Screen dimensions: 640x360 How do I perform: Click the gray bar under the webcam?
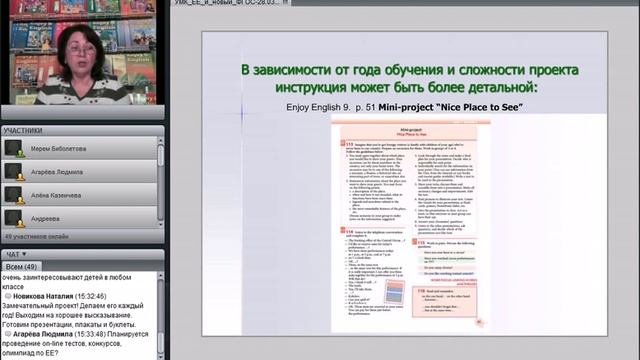click(83, 112)
